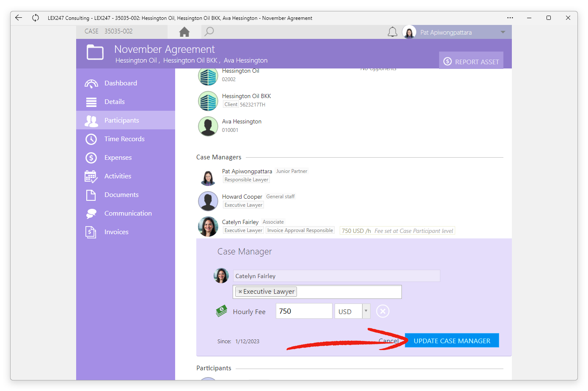Select the Howard Cooper name
This screenshot has width=588, height=391.
click(242, 197)
